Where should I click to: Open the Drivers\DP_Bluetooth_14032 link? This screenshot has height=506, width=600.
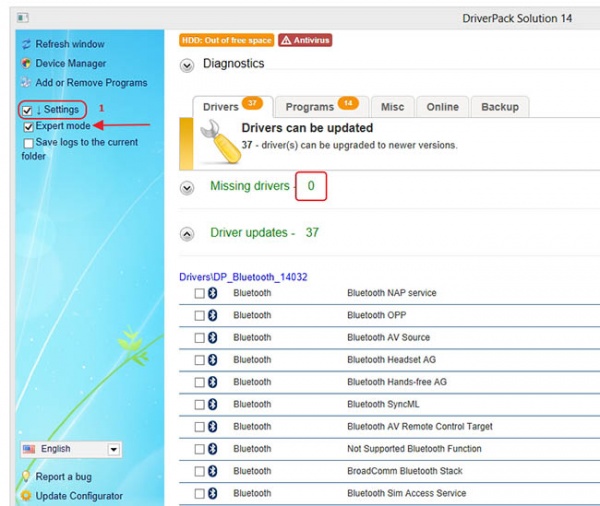(x=243, y=277)
